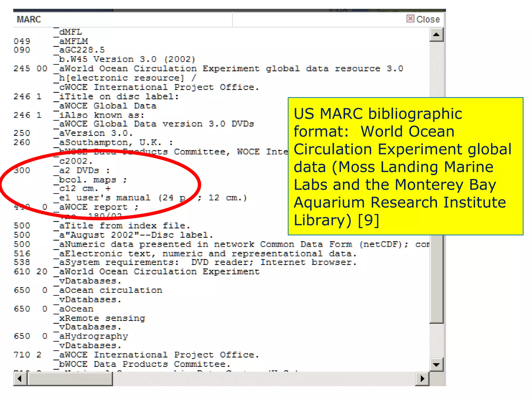
Task: Select 'bcol. maps ;' line
Action: (x=90, y=180)
